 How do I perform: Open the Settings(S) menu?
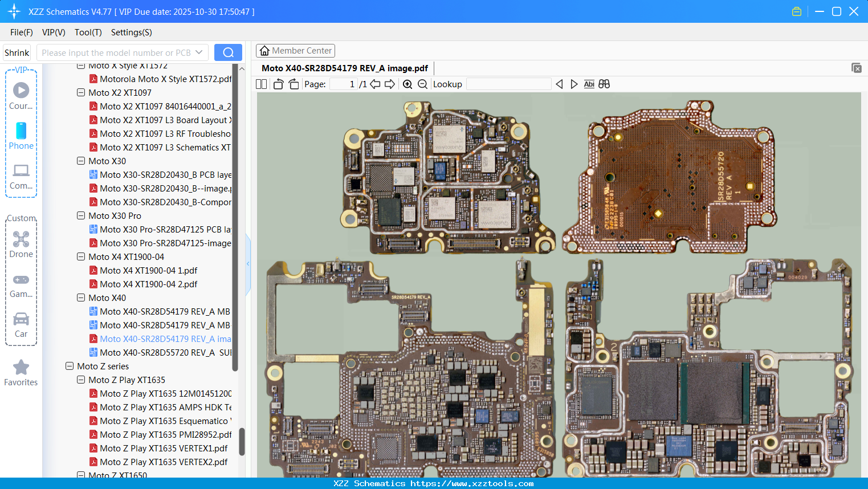[131, 32]
